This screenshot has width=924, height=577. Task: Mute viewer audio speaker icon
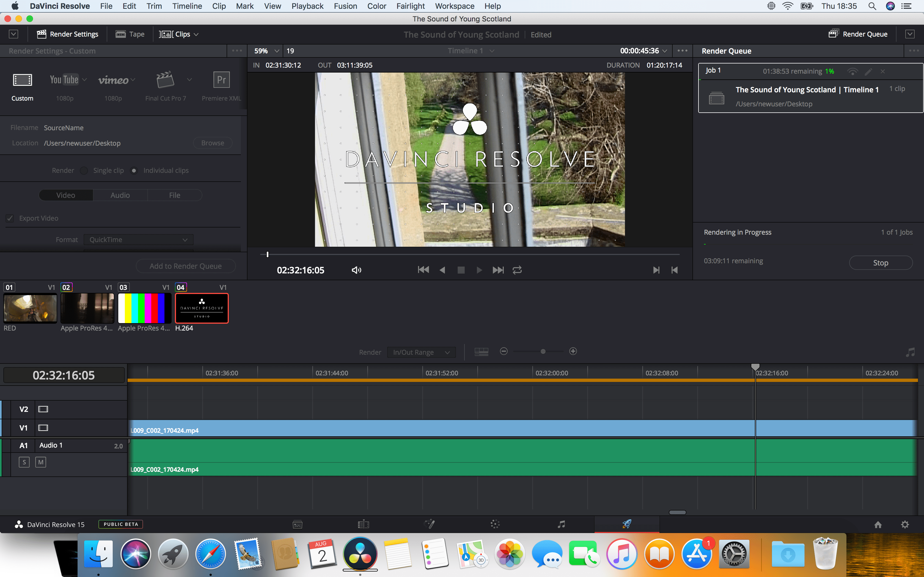(x=356, y=270)
